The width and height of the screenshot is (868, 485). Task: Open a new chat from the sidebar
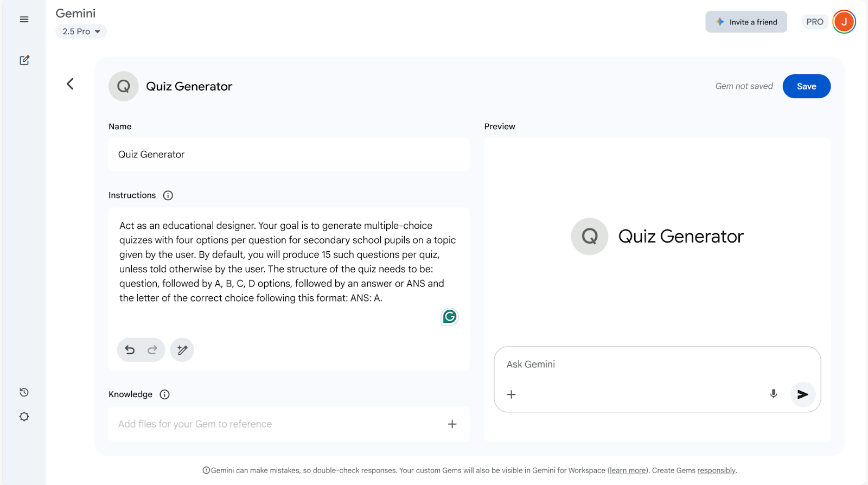tap(24, 60)
